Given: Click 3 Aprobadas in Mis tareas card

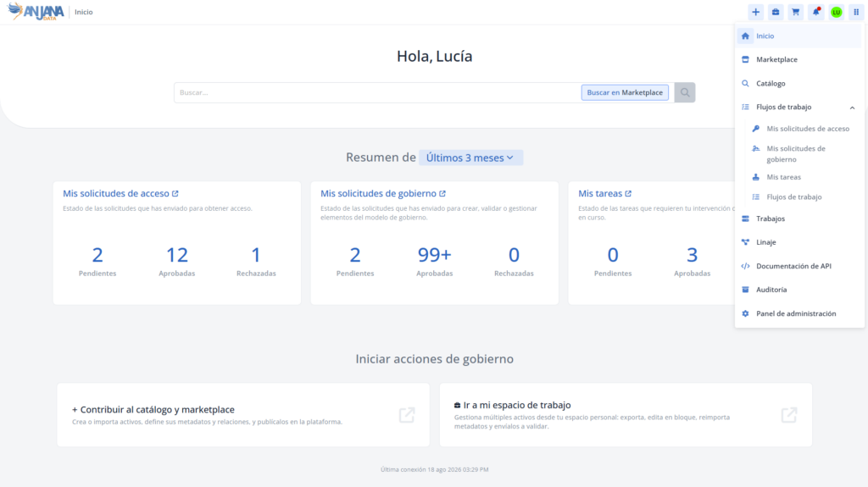Looking at the screenshot, I should pyautogui.click(x=692, y=261).
